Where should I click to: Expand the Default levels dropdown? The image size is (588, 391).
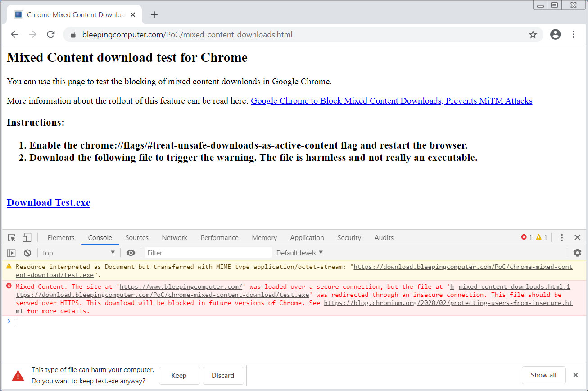tap(300, 253)
